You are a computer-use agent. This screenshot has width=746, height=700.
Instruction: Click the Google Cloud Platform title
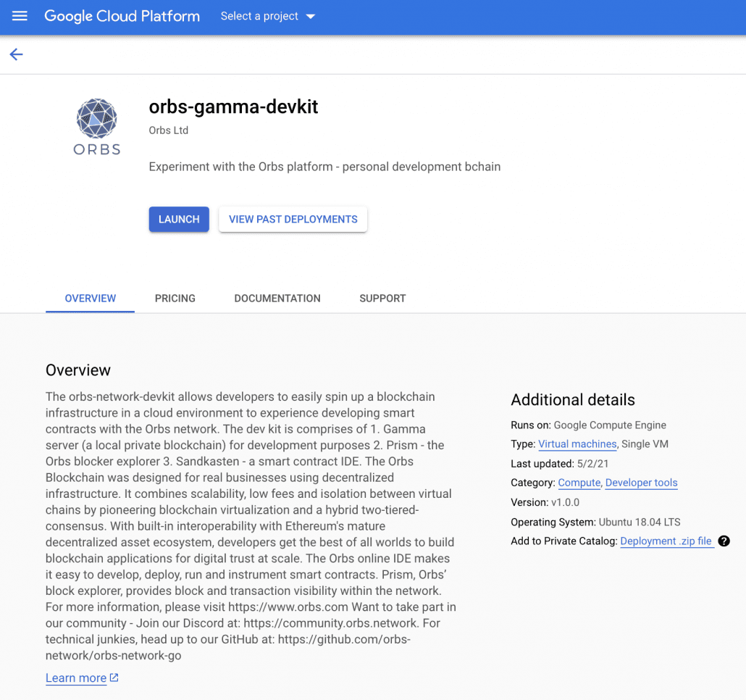point(122,16)
